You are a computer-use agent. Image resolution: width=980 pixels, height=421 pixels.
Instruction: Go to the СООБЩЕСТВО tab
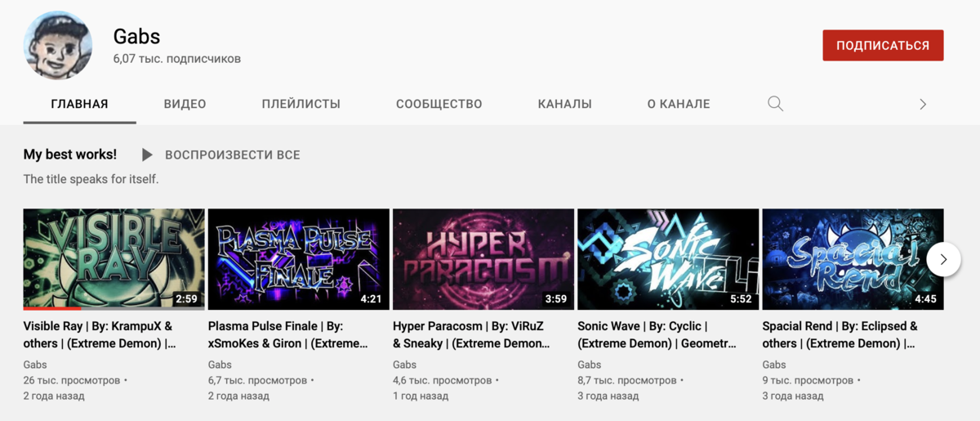coord(439,104)
